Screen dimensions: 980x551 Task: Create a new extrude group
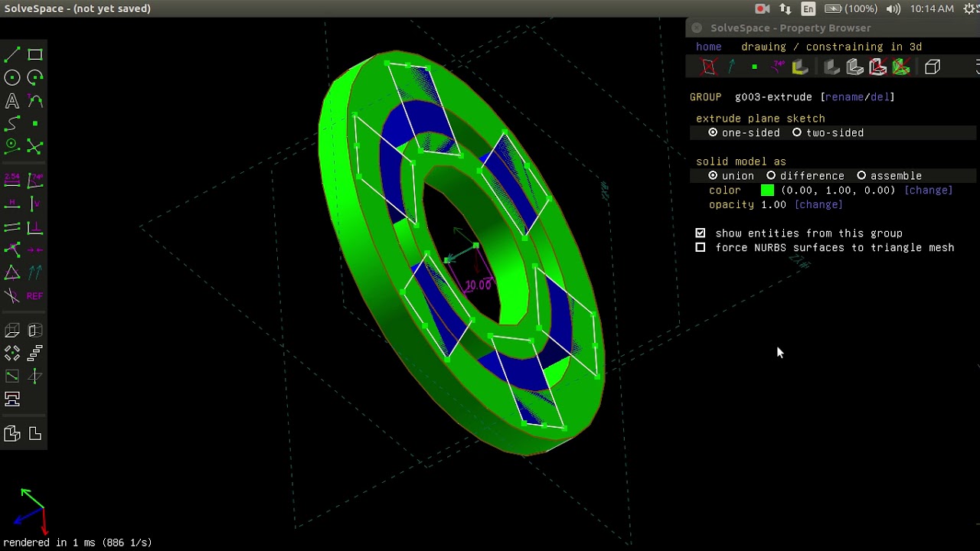[x=12, y=331]
